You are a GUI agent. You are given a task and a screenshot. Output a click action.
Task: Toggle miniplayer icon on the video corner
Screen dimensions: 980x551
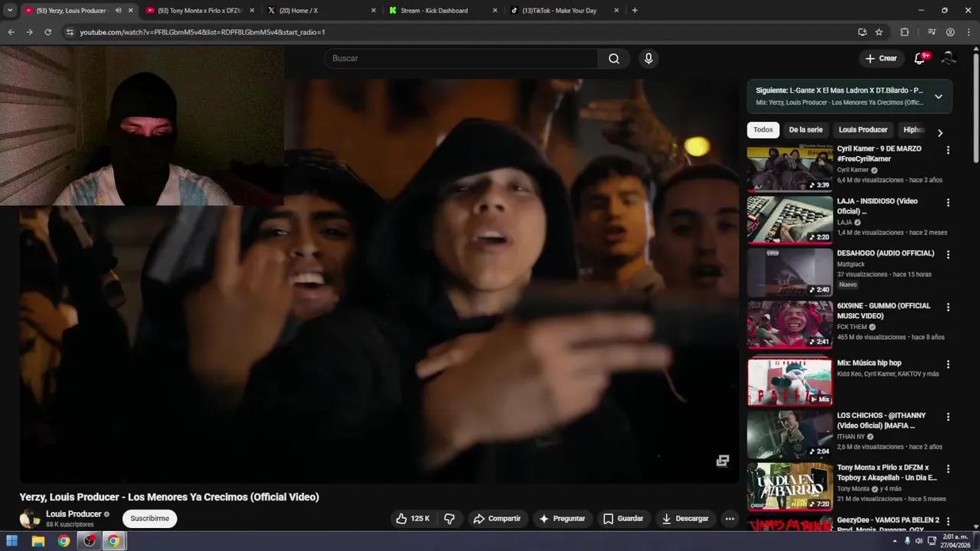[x=722, y=460]
